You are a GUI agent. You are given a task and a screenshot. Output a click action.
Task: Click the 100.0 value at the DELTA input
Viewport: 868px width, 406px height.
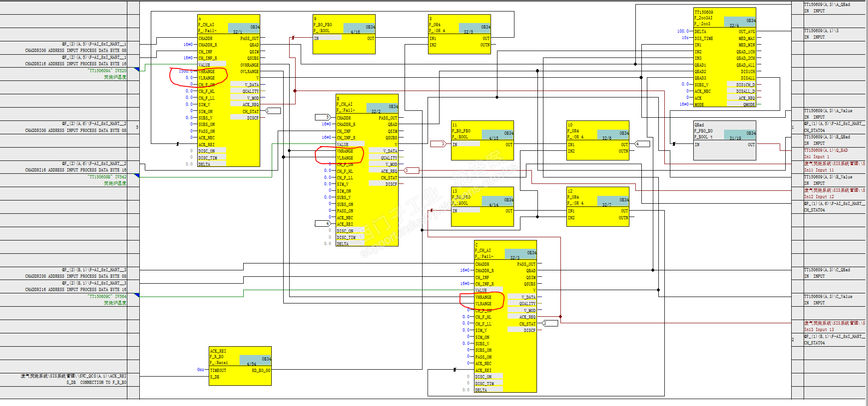pyautogui.click(x=683, y=31)
